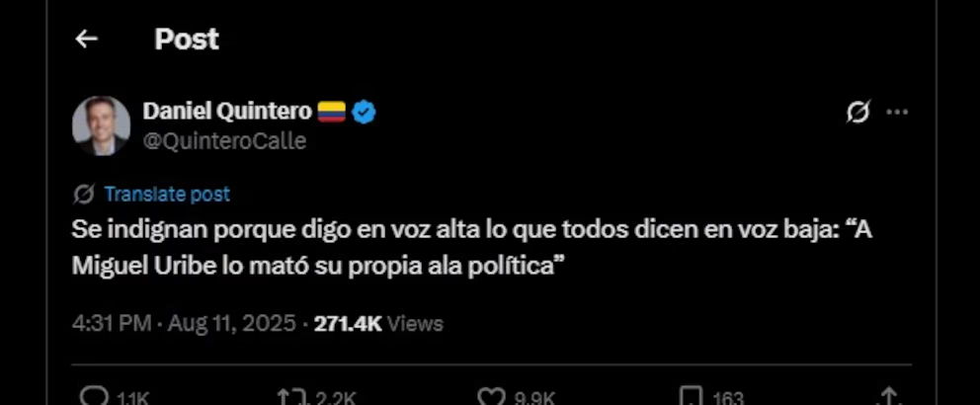Reply using the comment bubble icon
This screenshot has width=980, height=405.
click(95, 396)
